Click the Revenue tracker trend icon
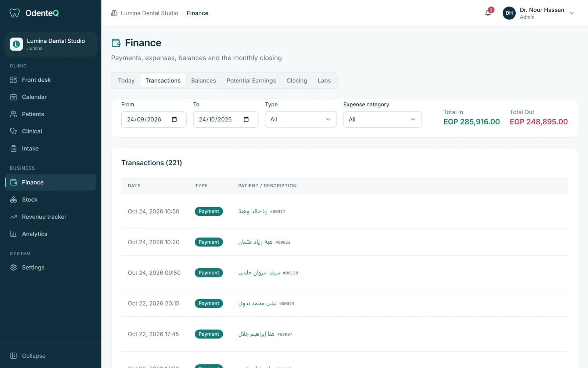Image resolution: width=588 pixels, height=368 pixels. (x=14, y=217)
